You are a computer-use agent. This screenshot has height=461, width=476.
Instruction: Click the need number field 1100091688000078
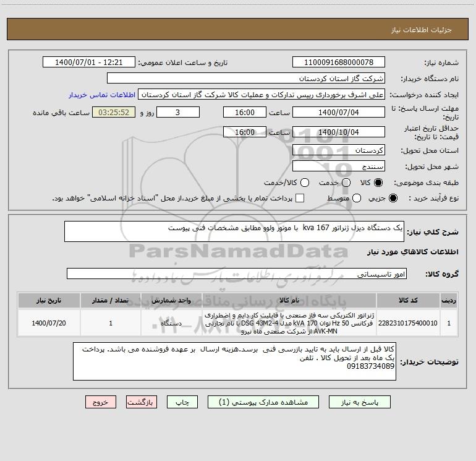click(339, 62)
